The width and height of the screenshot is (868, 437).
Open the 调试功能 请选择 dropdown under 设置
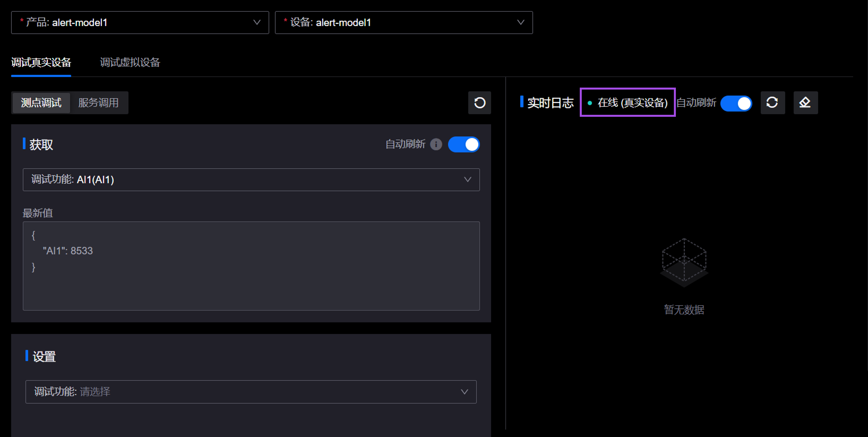point(251,392)
